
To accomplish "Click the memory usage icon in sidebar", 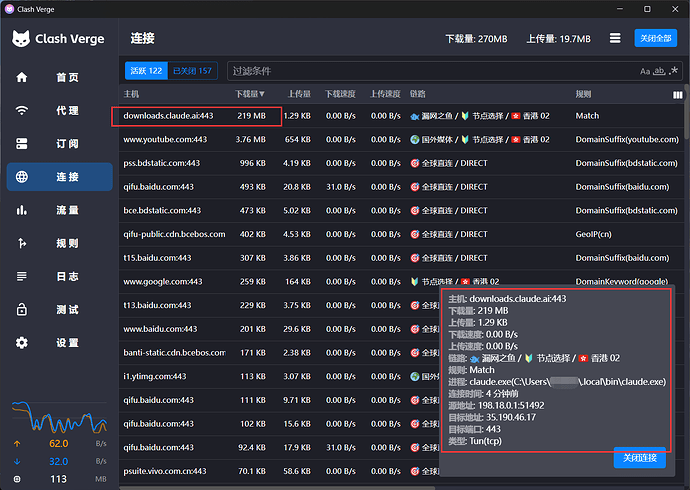I will click(17, 479).
